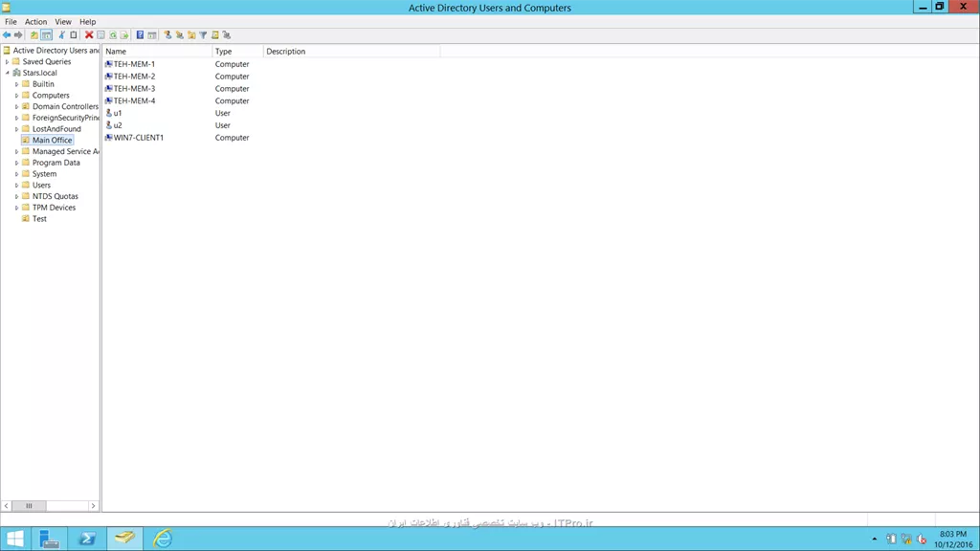Click the red X Delete icon
The height and width of the screenshot is (551, 980).
[89, 35]
